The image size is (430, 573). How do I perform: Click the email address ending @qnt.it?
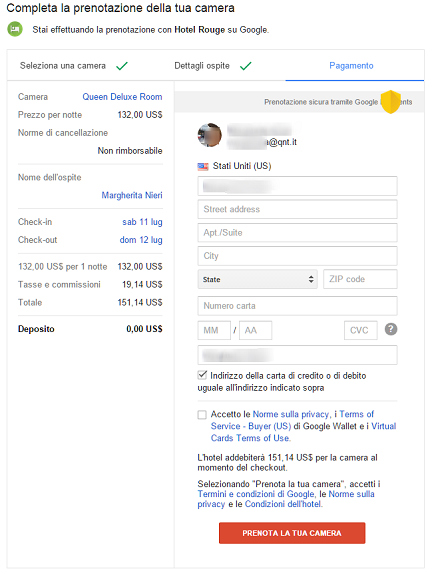tap(262, 142)
